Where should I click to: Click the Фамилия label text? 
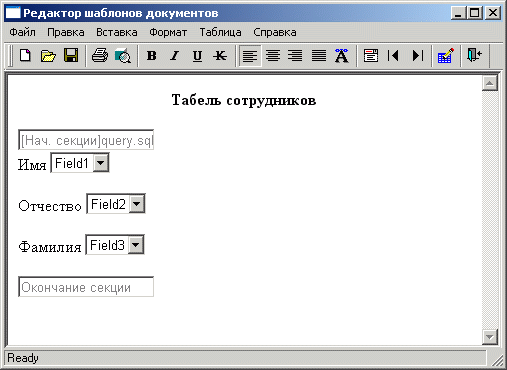tap(50, 247)
